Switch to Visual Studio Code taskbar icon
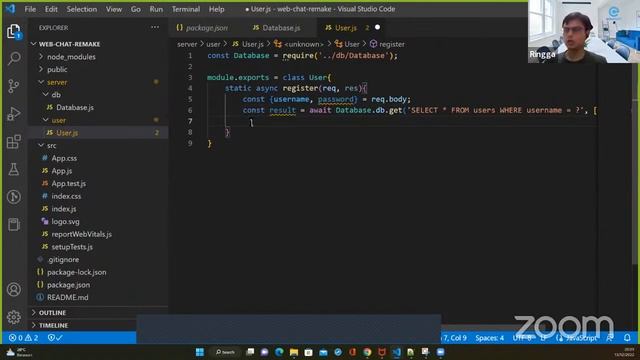This screenshot has width=640, height=360. coord(396,352)
